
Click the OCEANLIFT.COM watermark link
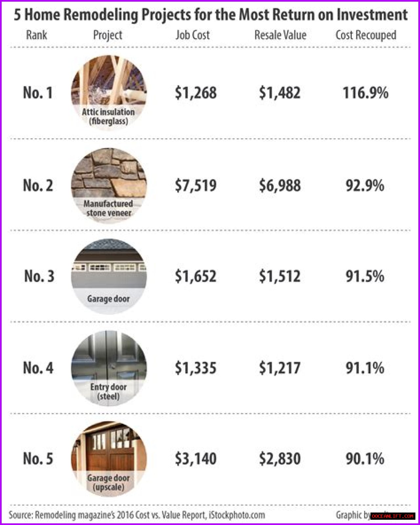(x=393, y=516)
